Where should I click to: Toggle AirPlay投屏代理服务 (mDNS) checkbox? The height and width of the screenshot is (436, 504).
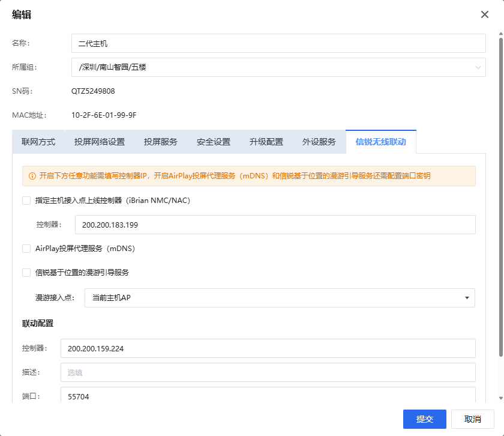tap(26, 248)
